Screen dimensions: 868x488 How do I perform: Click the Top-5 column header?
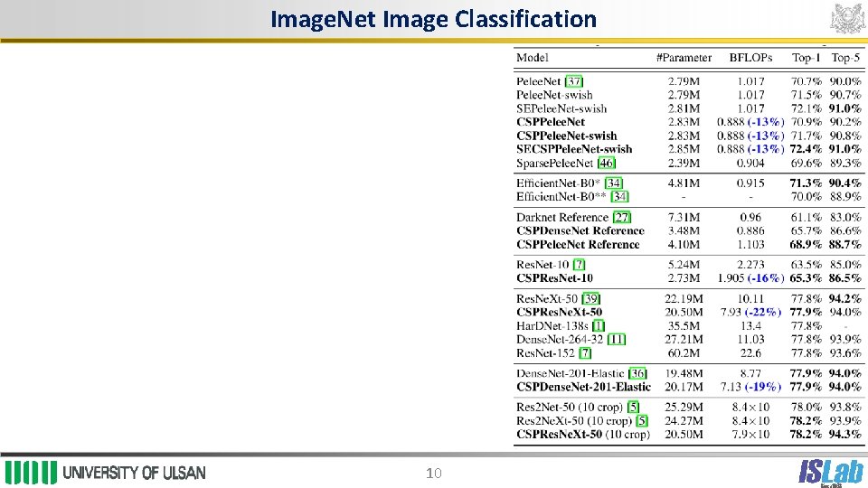846,58
